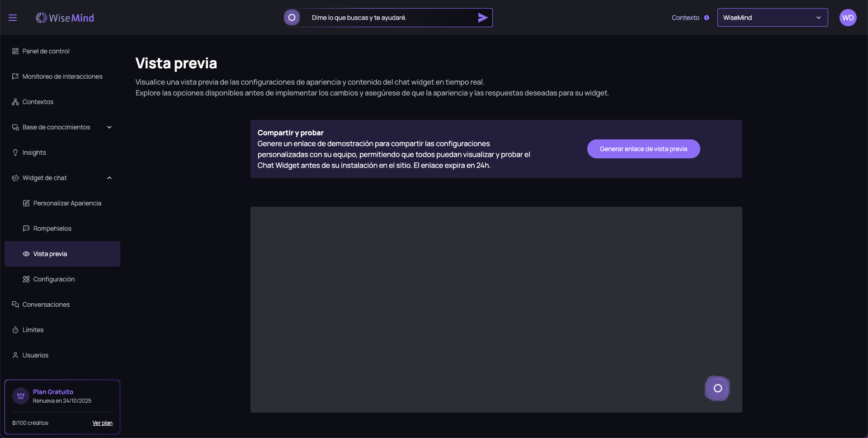Image resolution: width=868 pixels, height=438 pixels.
Task: Click the Contexto info icon
Action: [x=707, y=18]
